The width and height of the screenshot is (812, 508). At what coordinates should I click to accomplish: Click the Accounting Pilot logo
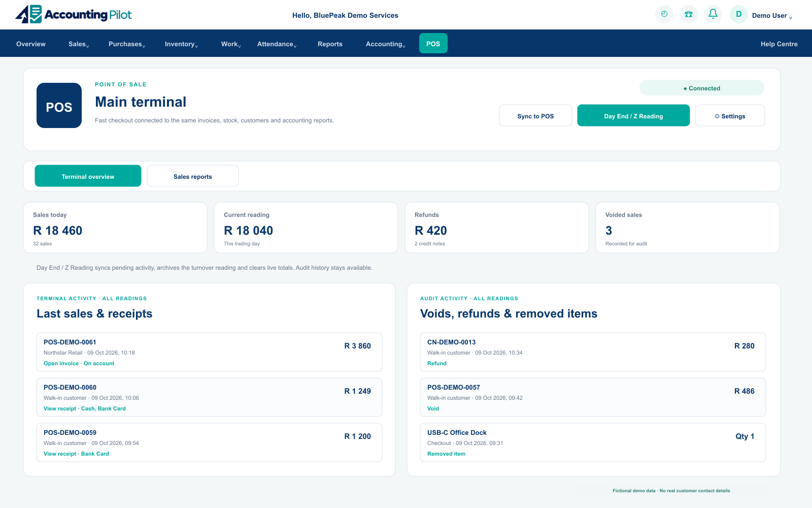pyautogui.click(x=73, y=14)
